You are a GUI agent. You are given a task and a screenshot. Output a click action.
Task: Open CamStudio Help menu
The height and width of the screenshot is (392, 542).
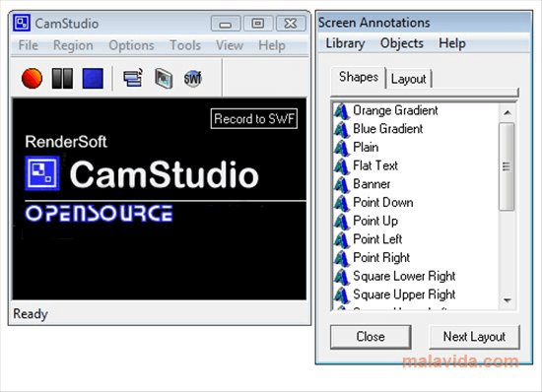pos(272,45)
